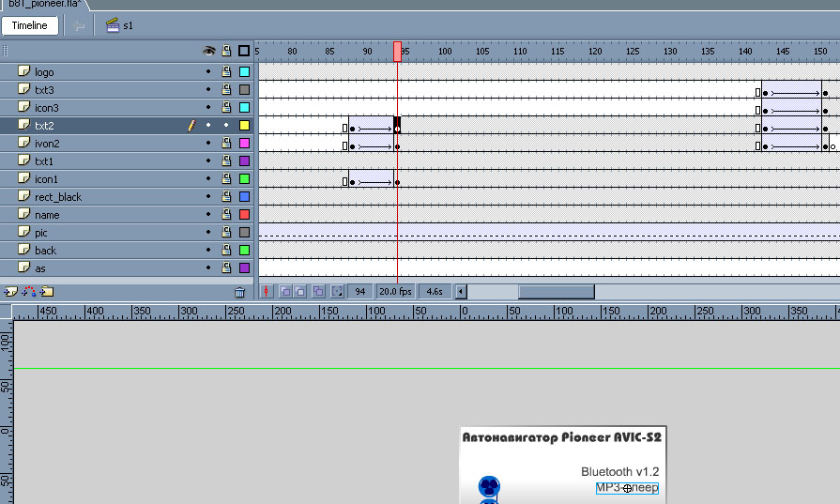Select the txt1 layer
The height and width of the screenshot is (504, 840).
click(127, 160)
